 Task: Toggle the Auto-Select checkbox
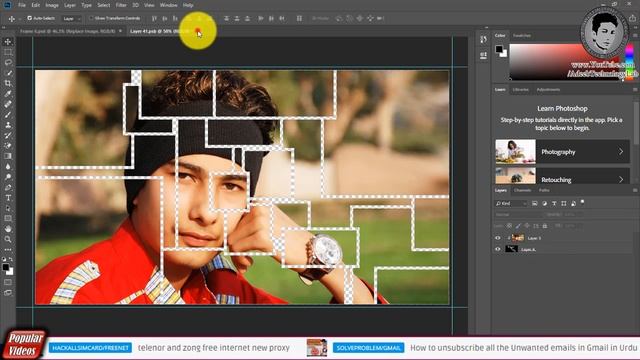(x=29, y=18)
